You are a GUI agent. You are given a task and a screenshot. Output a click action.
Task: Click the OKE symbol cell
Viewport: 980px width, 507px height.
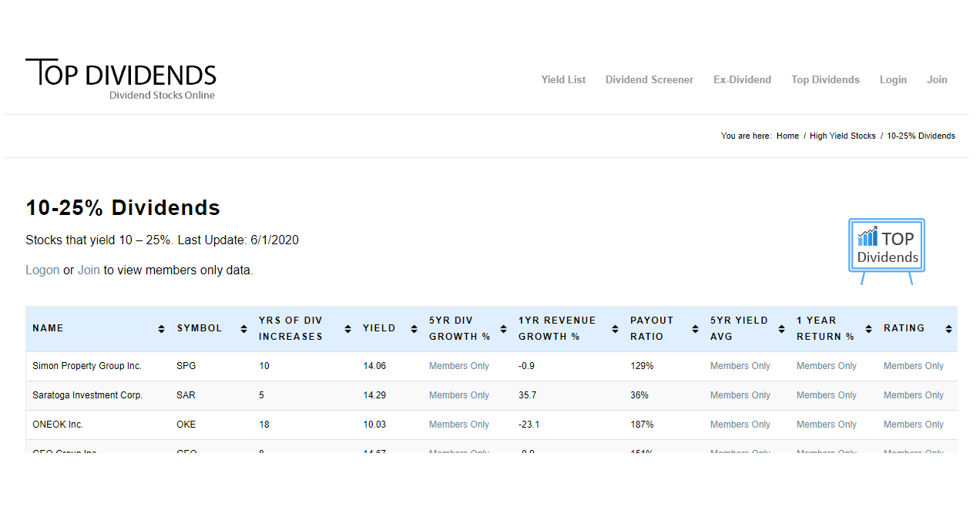pos(186,425)
